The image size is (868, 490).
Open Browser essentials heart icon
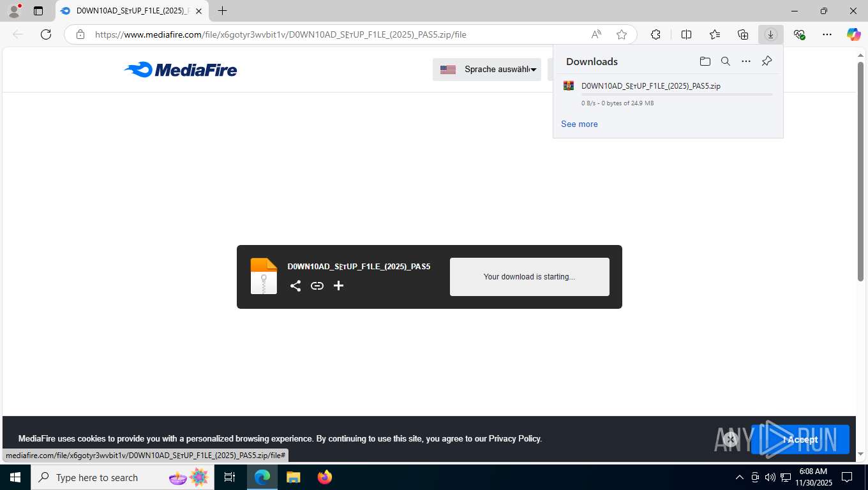[799, 34]
